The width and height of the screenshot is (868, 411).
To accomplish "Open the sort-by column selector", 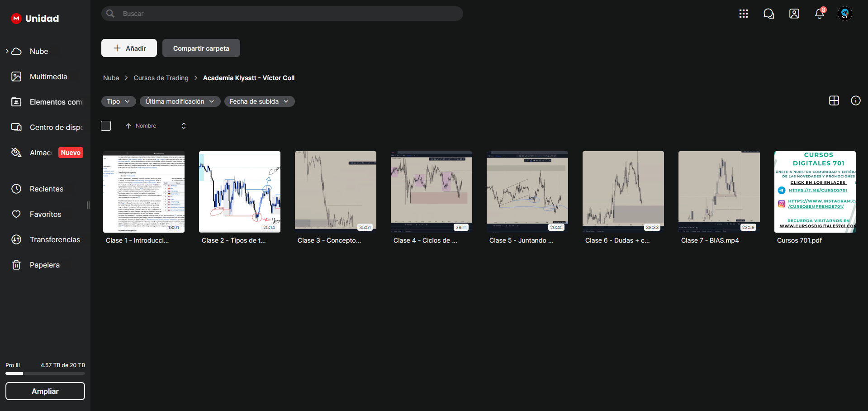I will [x=184, y=126].
